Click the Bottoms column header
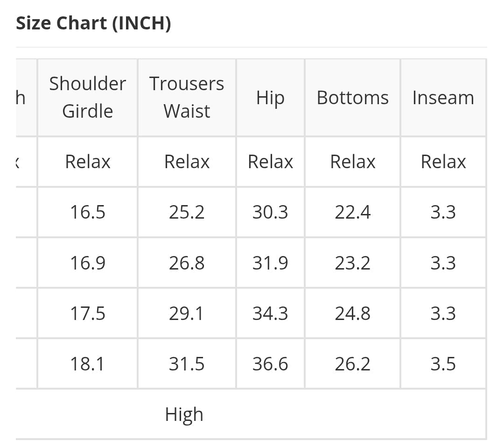 click(352, 98)
